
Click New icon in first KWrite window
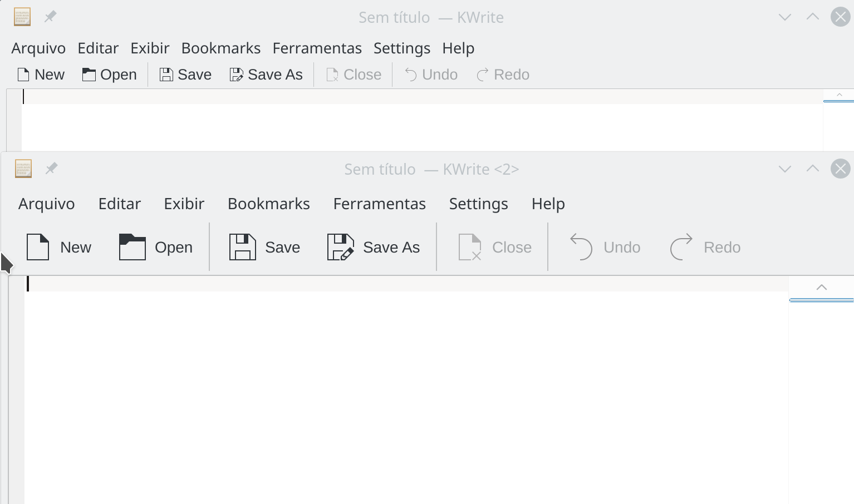(23, 75)
